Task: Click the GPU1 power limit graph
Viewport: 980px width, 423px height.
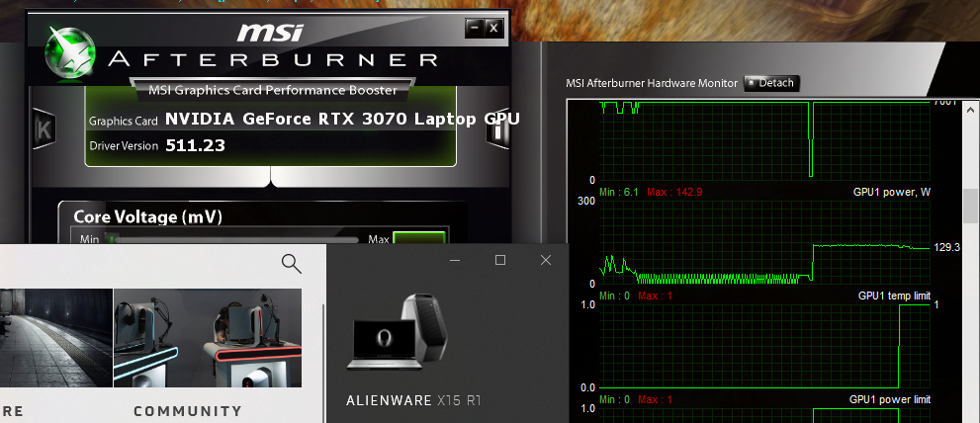Action: tap(764, 415)
